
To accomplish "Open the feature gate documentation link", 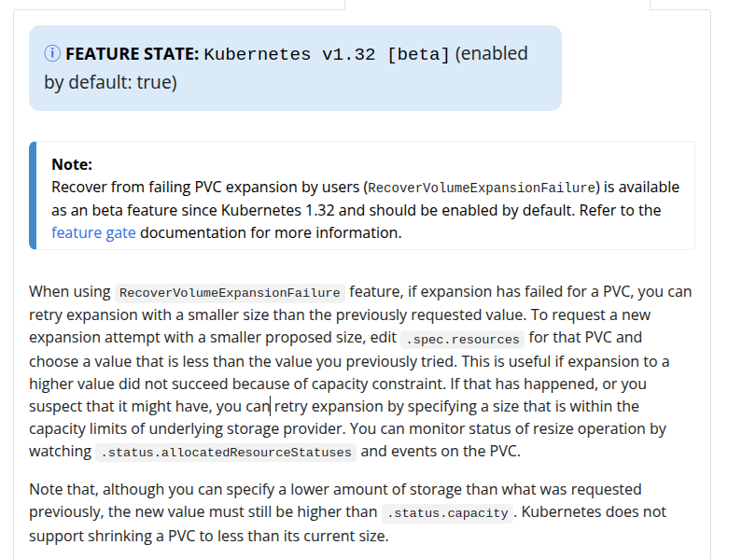I will (93, 232).
